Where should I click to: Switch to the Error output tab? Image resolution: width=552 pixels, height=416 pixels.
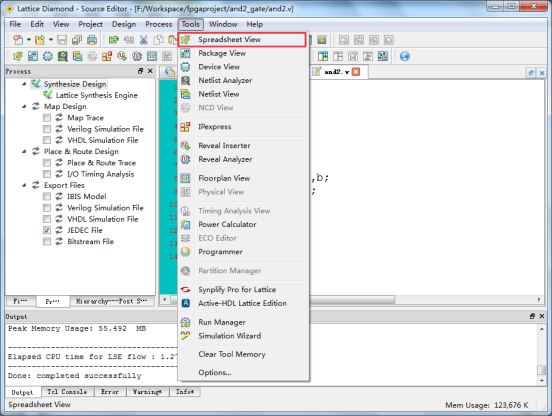coord(110,392)
